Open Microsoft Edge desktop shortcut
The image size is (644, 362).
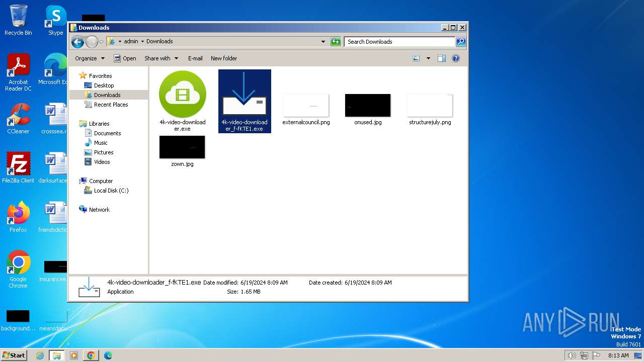[53, 69]
